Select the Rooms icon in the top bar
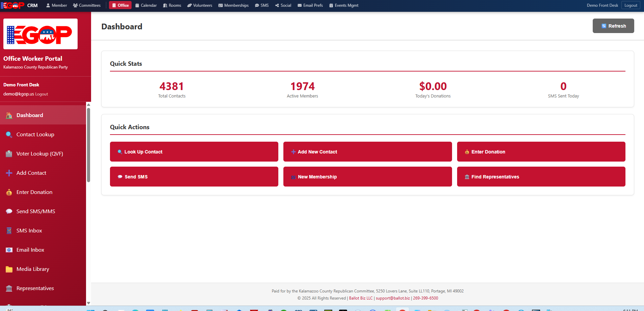This screenshot has width=644, height=311. [172, 5]
